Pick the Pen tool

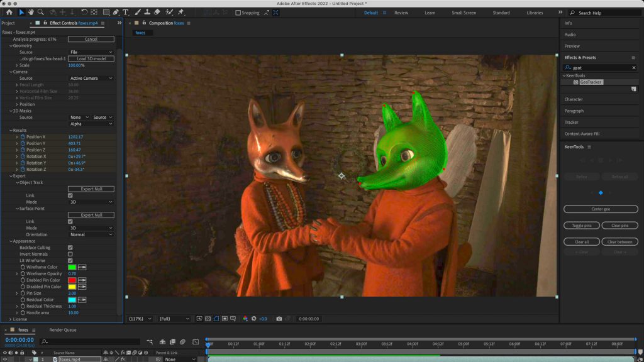click(x=116, y=12)
